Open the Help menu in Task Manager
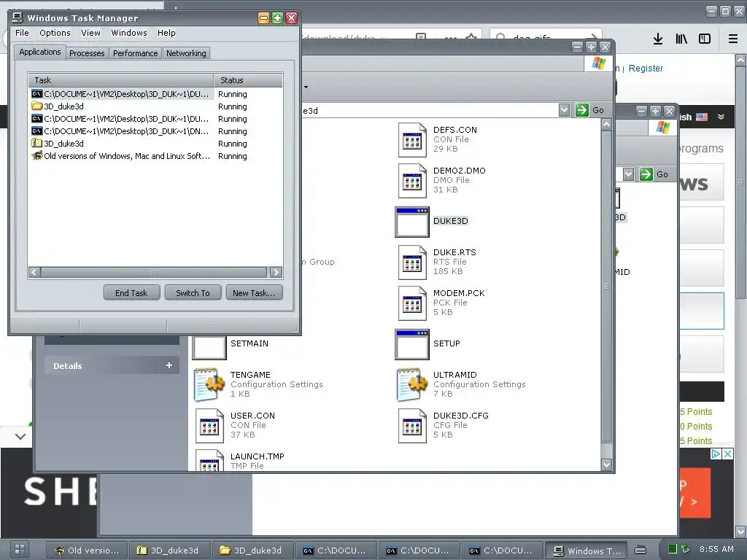The image size is (747, 560). coord(166,33)
